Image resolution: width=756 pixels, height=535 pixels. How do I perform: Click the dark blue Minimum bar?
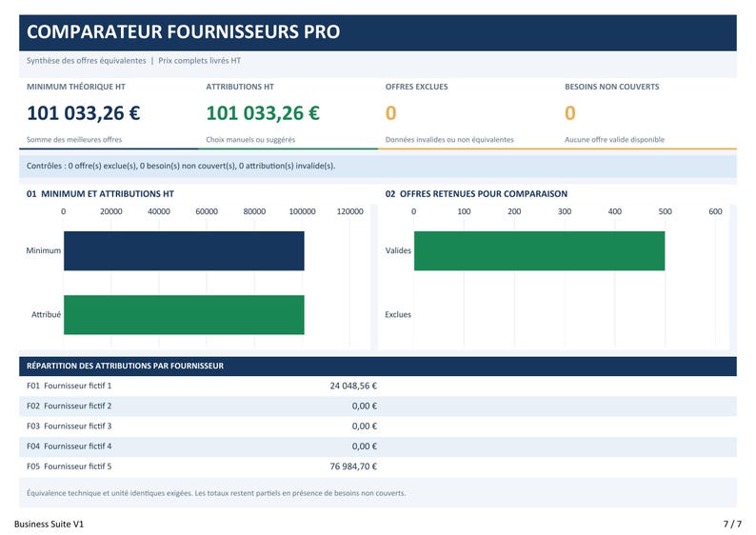(x=184, y=250)
